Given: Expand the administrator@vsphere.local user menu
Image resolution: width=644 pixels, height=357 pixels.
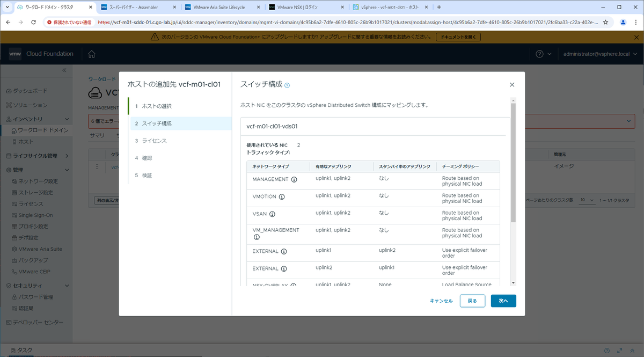Looking at the screenshot, I should tap(601, 54).
